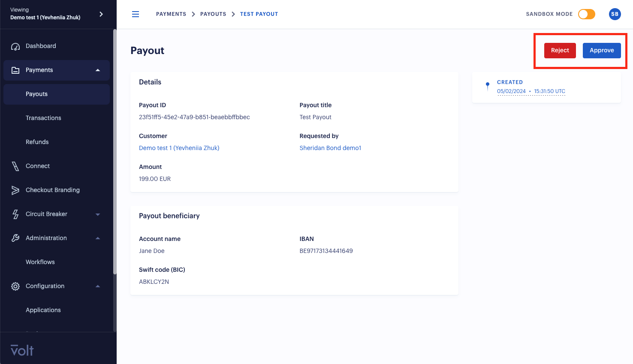
Task: Click the Administration wrench icon
Action: (x=15, y=238)
